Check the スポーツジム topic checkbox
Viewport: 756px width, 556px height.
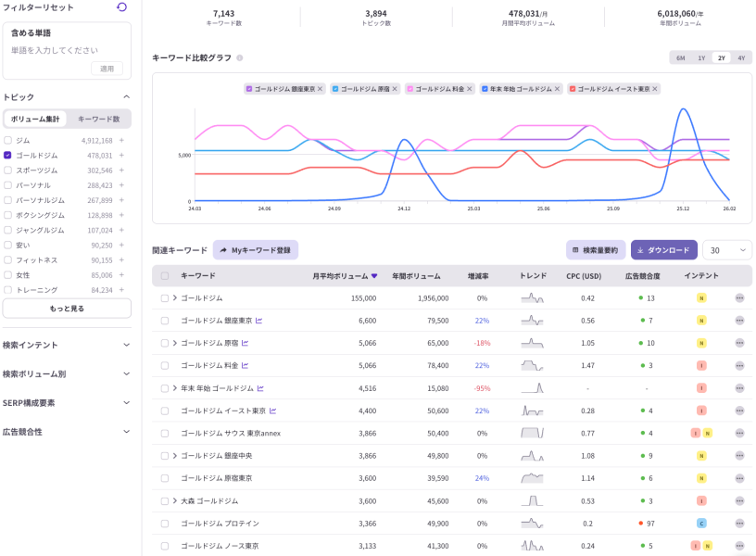click(7, 171)
